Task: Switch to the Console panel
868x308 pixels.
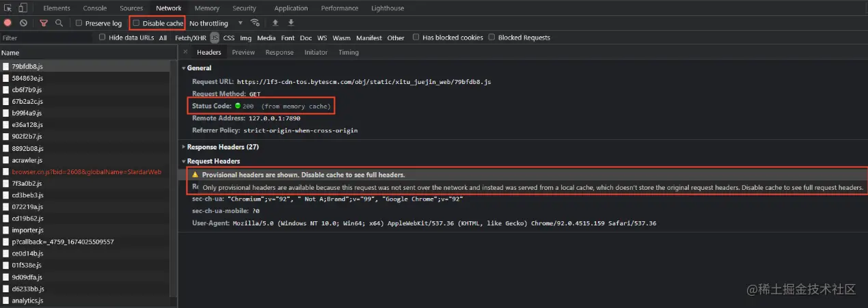Action: coord(94,8)
